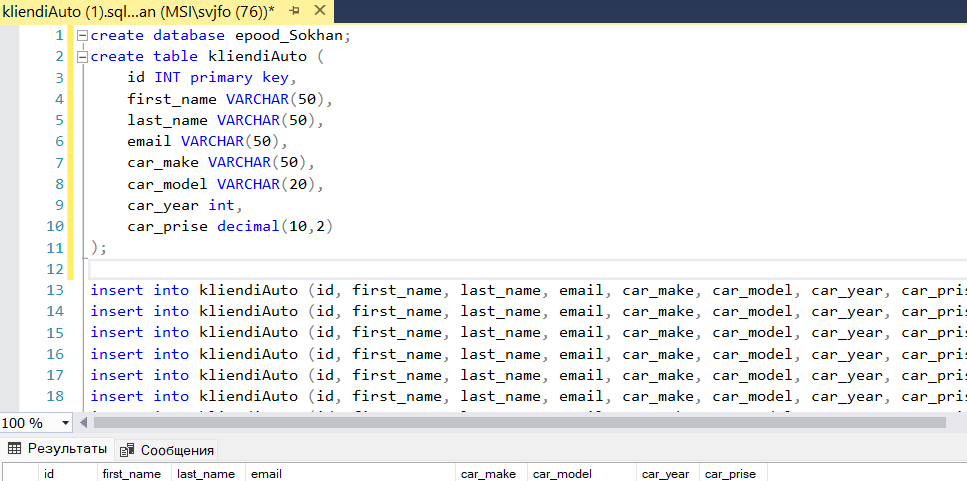967x481 pixels.
Task: Click the horizontal scrollbar left arrow
Action: click(84, 423)
